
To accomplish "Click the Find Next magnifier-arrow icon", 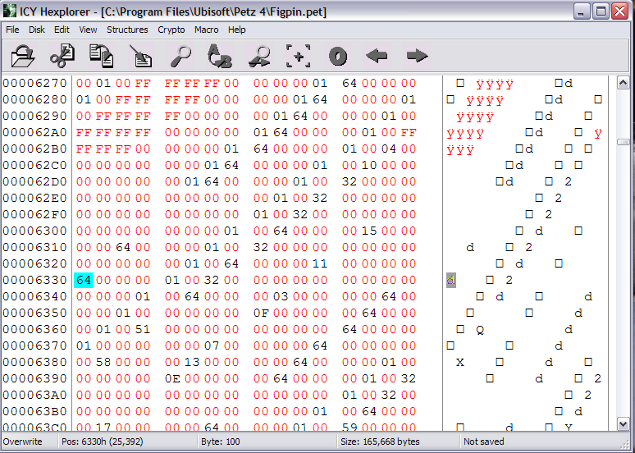I will pyautogui.click(x=259, y=56).
